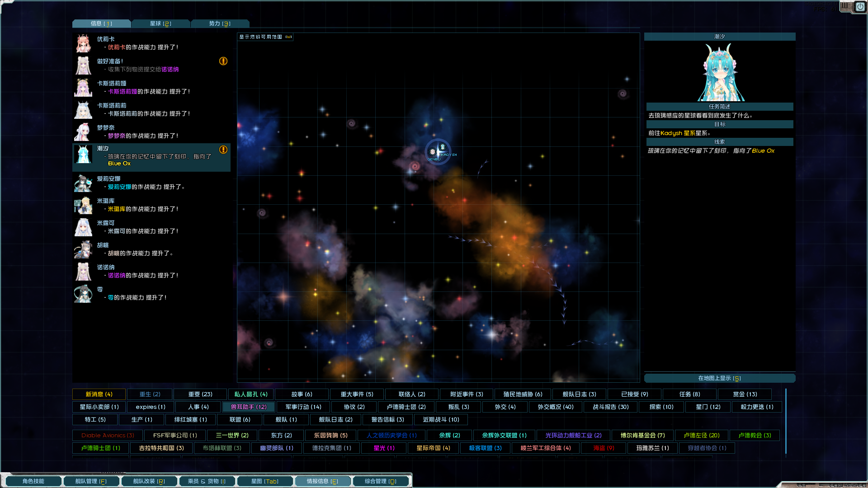
Task: Toggle the 海盗 (9) faction filter
Action: coord(604,448)
